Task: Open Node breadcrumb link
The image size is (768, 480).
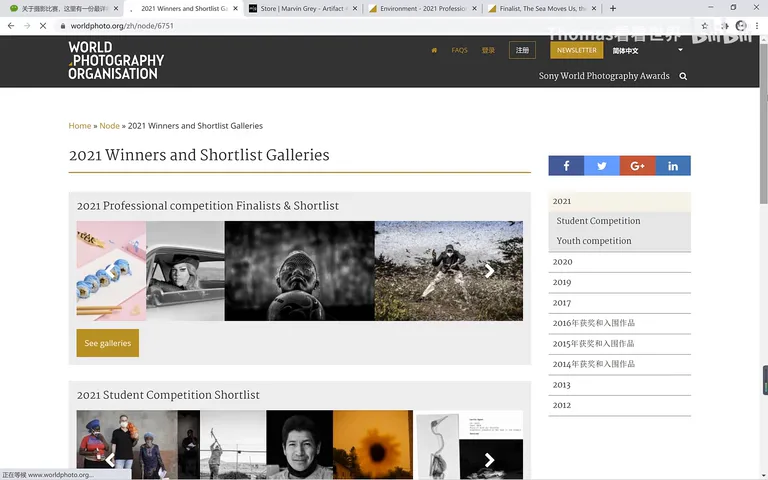Action: coord(109,126)
